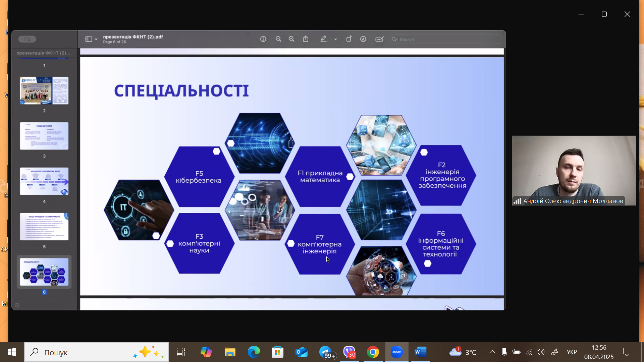Toggle the volume speaker tray icon

(540, 352)
